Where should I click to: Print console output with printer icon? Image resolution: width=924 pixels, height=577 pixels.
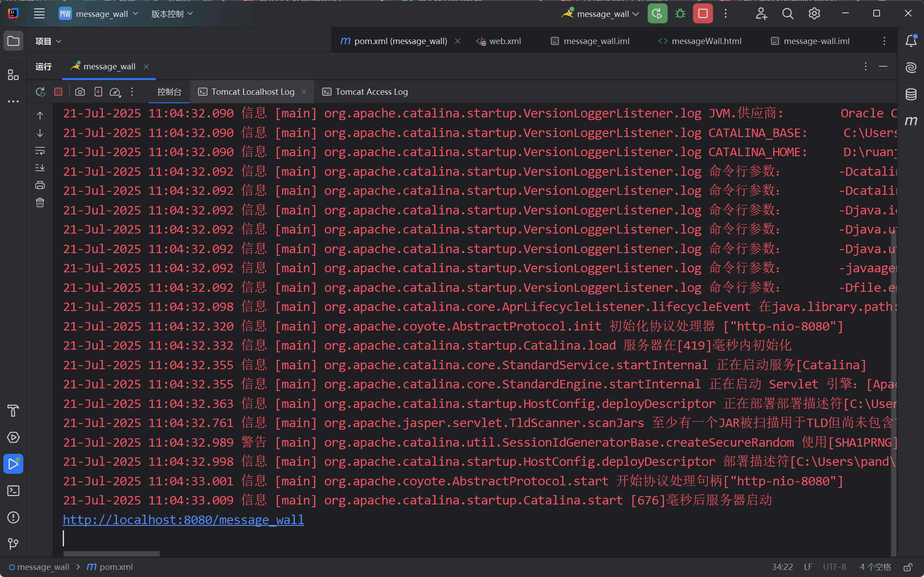40,186
